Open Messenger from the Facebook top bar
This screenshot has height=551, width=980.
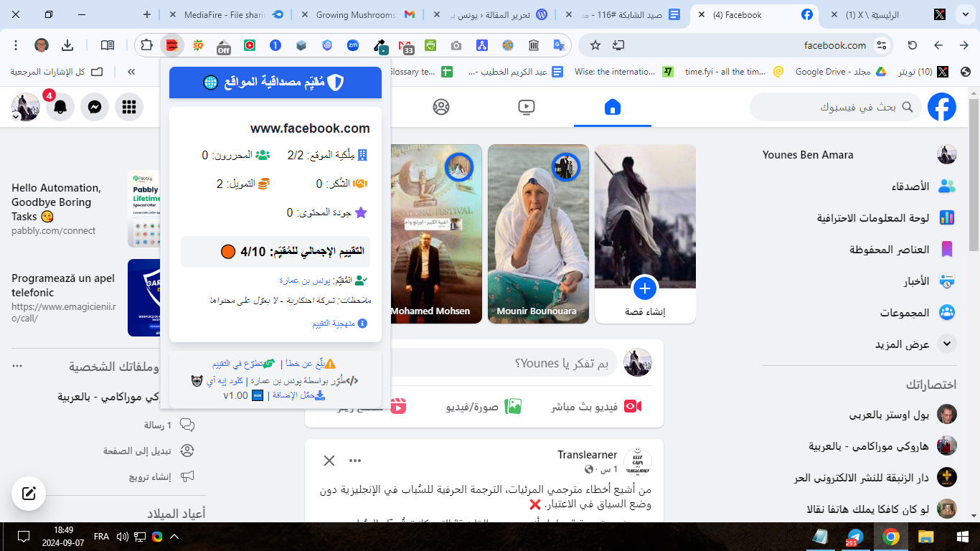tap(94, 106)
